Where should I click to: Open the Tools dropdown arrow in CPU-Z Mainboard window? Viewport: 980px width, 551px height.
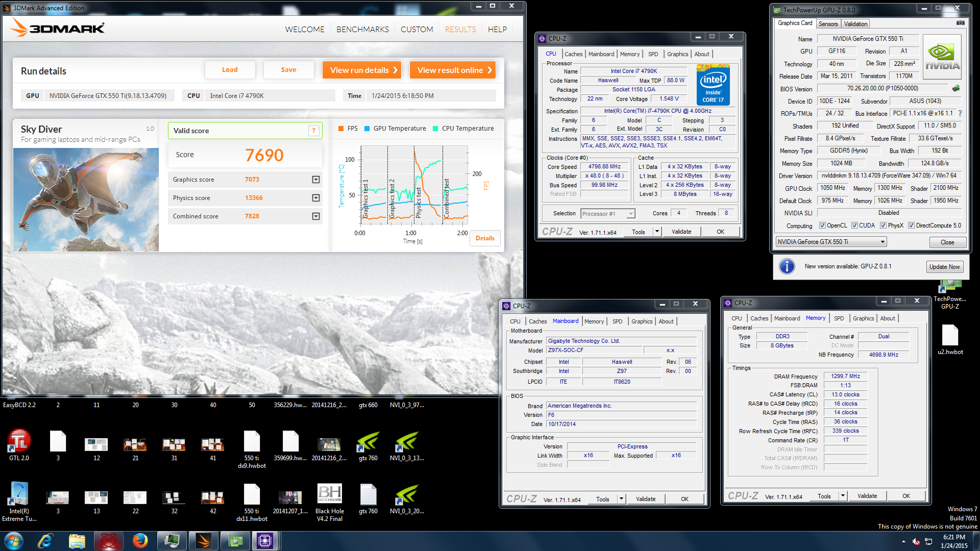pyautogui.click(x=621, y=499)
